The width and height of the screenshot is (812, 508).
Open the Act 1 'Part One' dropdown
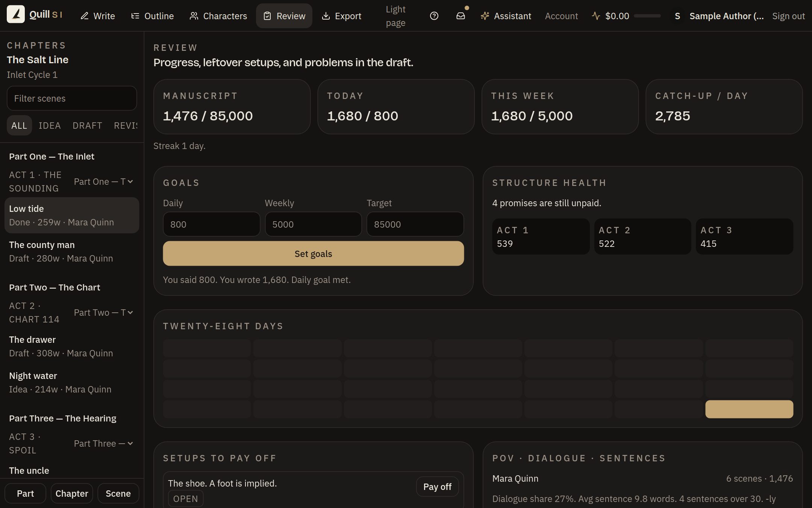[x=103, y=182]
